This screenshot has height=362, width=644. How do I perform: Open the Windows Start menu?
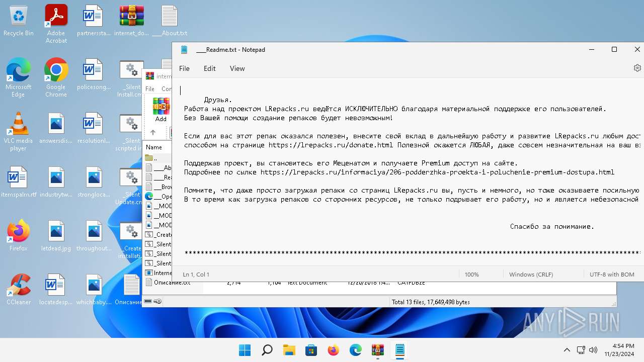point(245,350)
